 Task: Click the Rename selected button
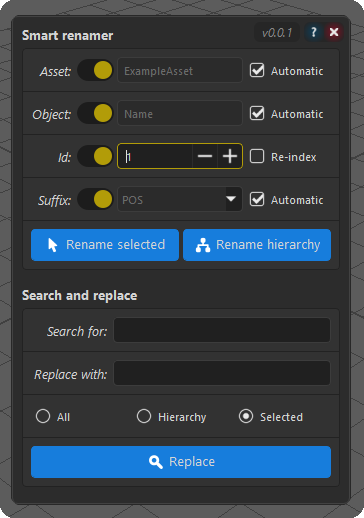(105, 245)
